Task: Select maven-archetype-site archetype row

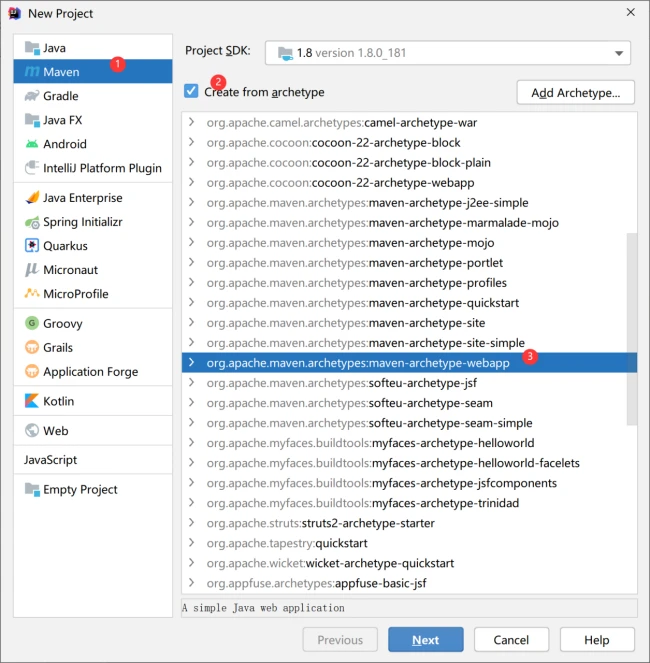Action: tap(409, 323)
